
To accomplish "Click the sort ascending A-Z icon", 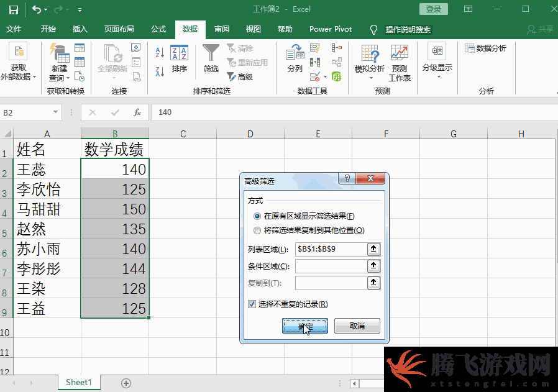I will [x=160, y=52].
